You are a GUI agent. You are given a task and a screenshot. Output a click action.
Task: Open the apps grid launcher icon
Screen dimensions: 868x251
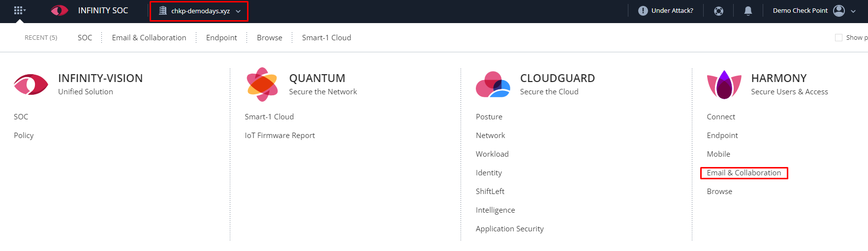19,10
